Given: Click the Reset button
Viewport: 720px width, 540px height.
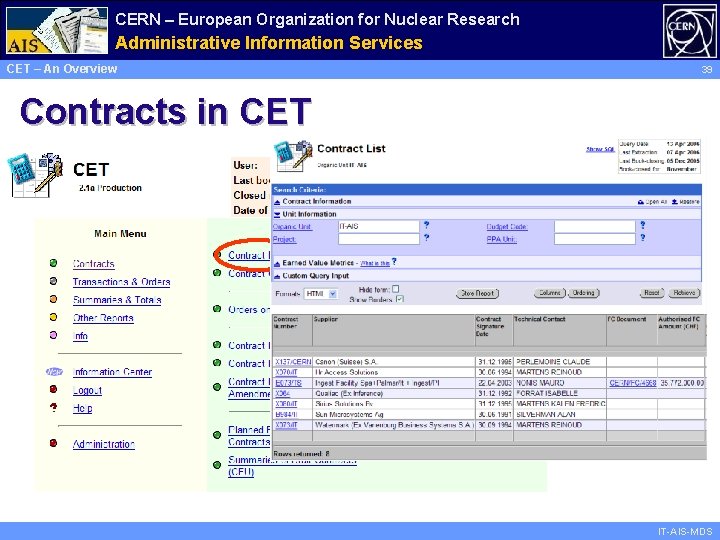Looking at the screenshot, I should click(x=652, y=292).
